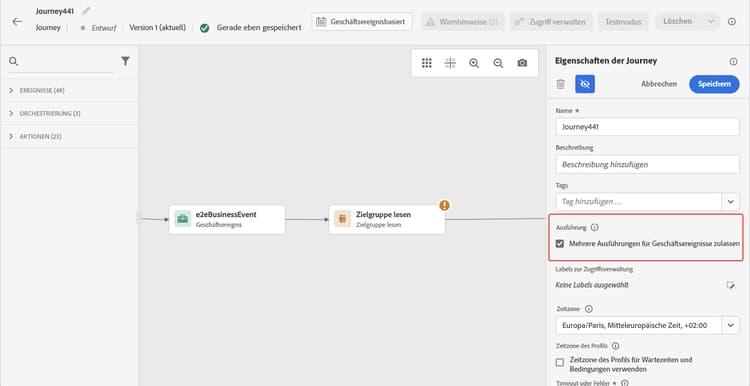Take a canvas snapshot with camera icon
Screen dimensions: 750x386
(x=522, y=63)
